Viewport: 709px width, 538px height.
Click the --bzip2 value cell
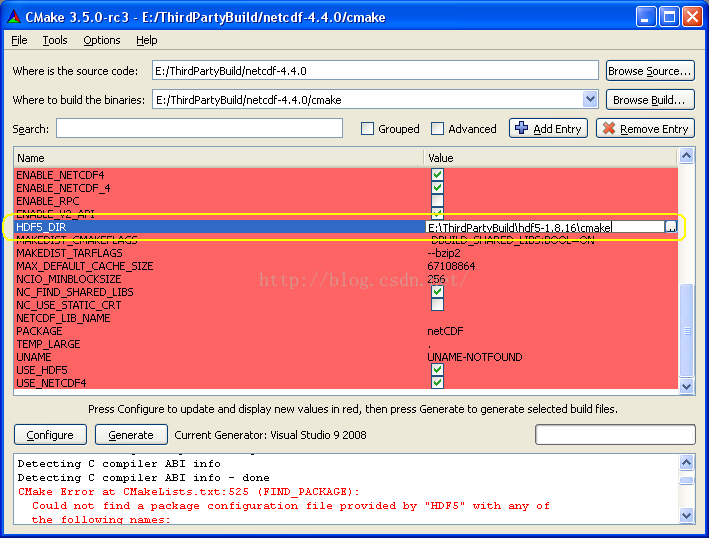pos(444,253)
